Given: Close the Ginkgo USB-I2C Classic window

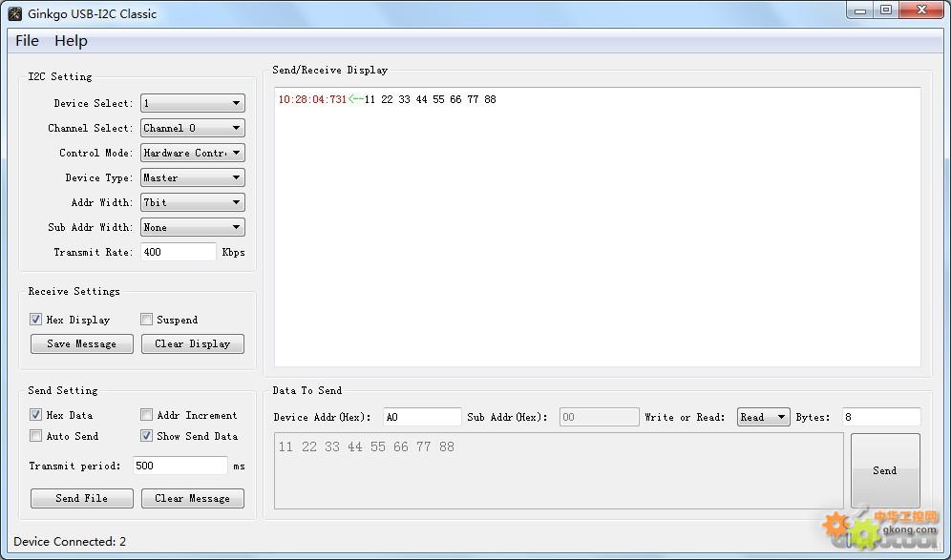Looking at the screenshot, I should [x=922, y=10].
